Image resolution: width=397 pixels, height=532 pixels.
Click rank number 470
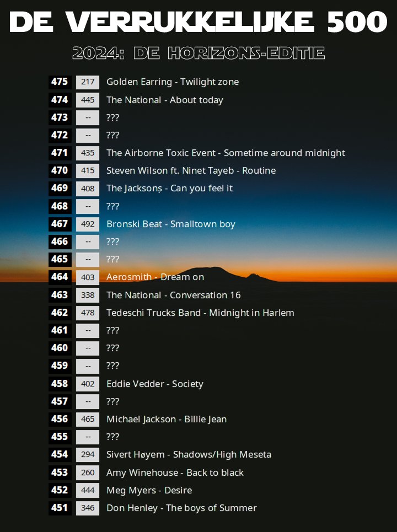pyautogui.click(x=60, y=171)
